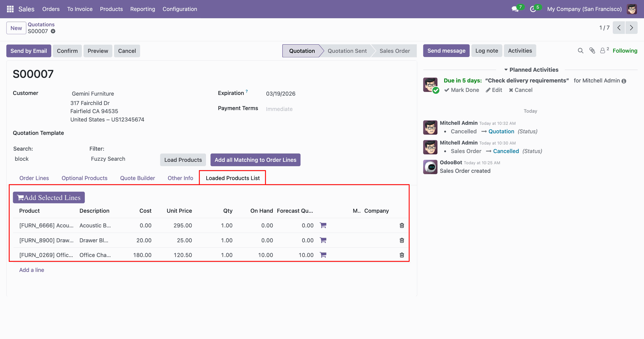Switch to the Order Lines tab
The width and height of the screenshot is (644, 339).
34,178
